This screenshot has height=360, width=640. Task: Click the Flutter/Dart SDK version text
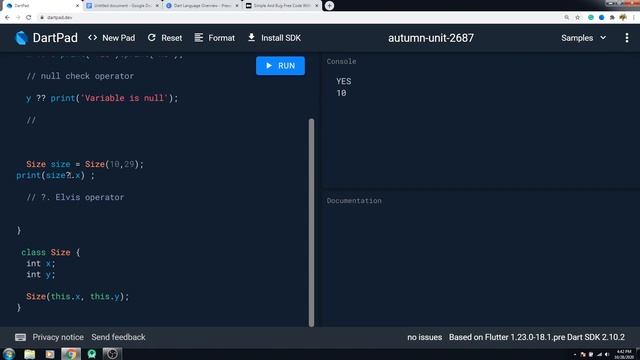[537, 337]
